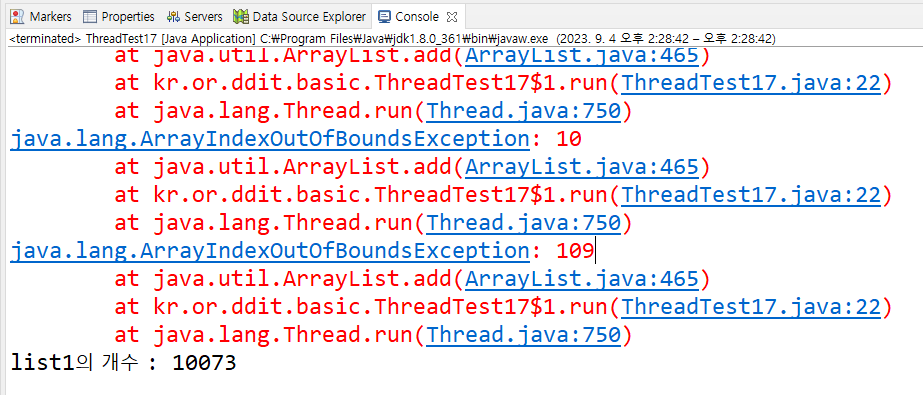Screen dimensions: 923x395
Task: Open ArrayIndexOutOfBoundsException link with value 109
Action: pos(270,251)
